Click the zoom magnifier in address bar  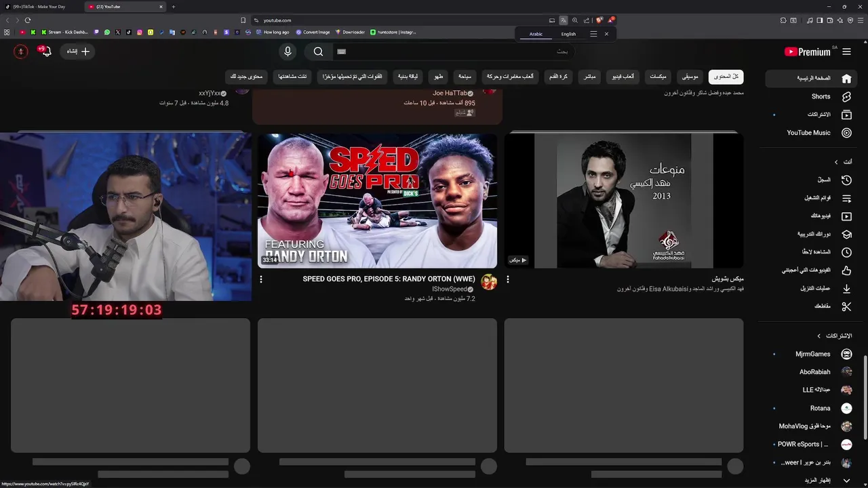pyautogui.click(x=575, y=20)
